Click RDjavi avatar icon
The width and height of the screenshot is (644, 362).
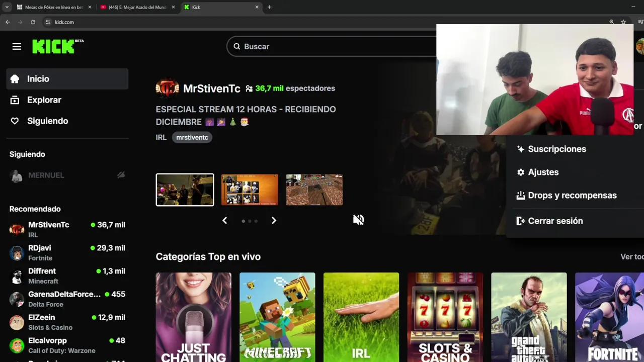click(x=17, y=253)
